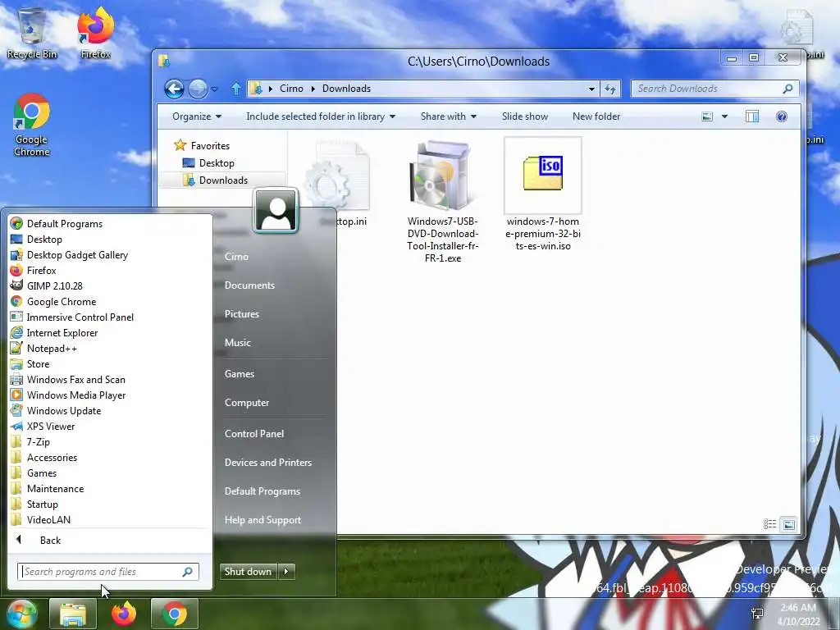Screen dimensions: 840x630
Task: Open More view options dropdown arrow
Action: coord(724,116)
